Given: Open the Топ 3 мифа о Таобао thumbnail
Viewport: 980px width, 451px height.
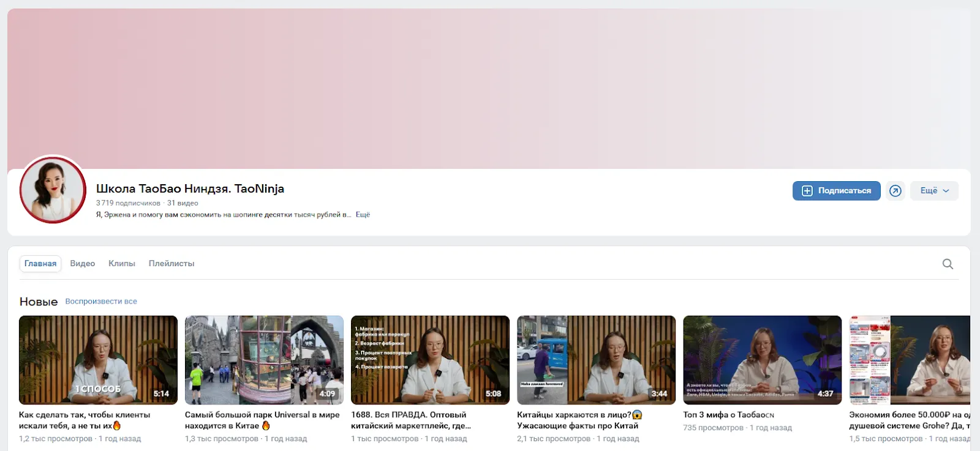Looking at the screenshot, I should point(762,360).
